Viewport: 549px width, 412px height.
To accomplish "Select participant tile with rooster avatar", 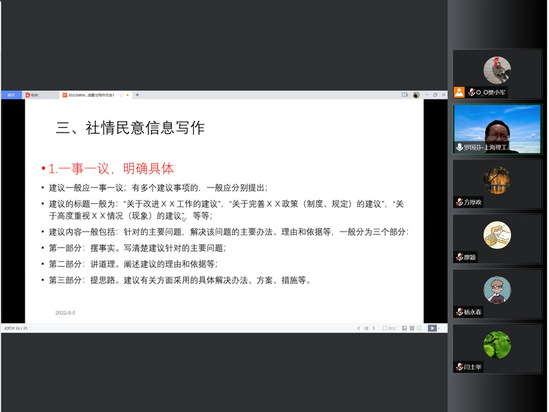I will [497, 74].
